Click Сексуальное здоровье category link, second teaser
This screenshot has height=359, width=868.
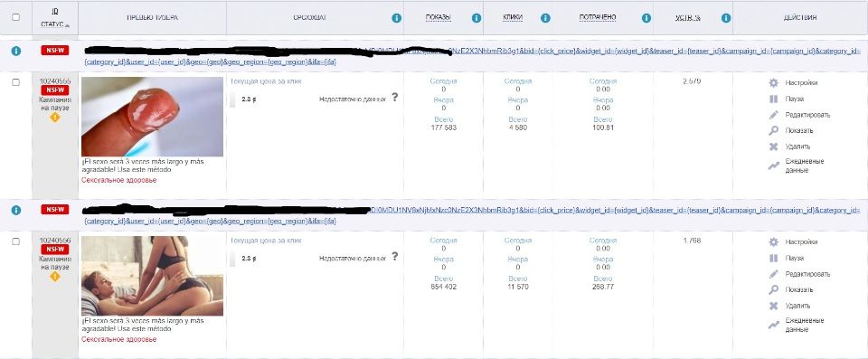point(119,339)
